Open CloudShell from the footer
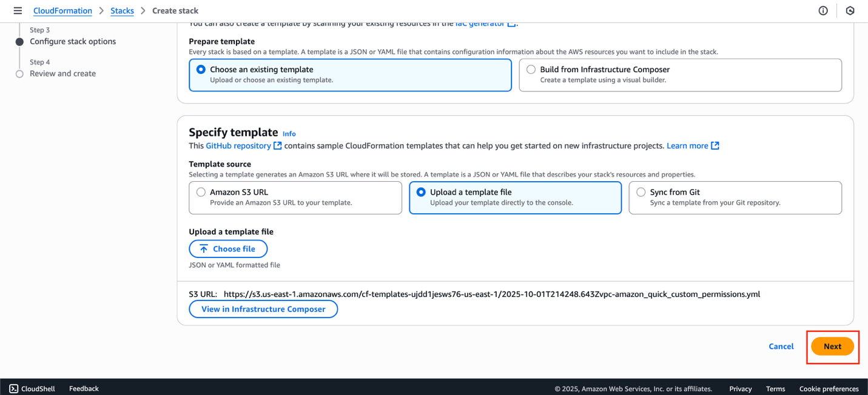This screenshot has height=395, width=868. pos(32,388)
